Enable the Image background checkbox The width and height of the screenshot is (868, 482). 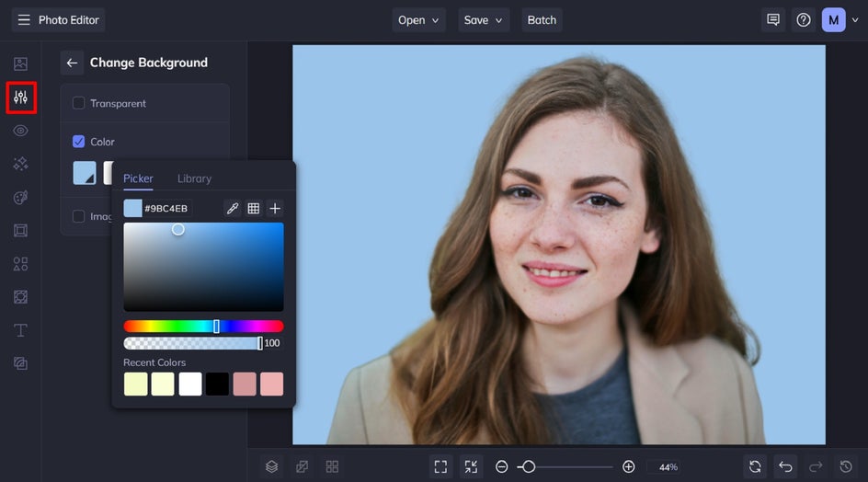[x=78, y=216]
